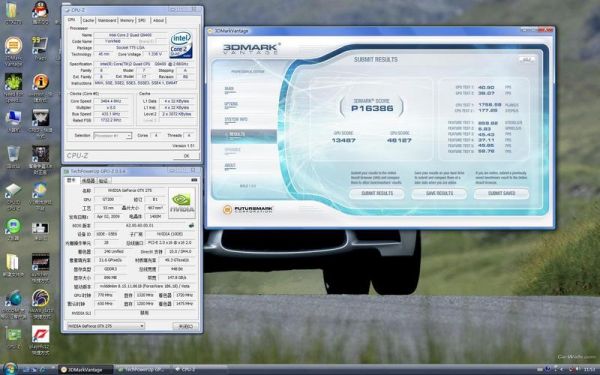
Task: Open the GPU-Z chip desktop shortcut
Action: [13, 191]
